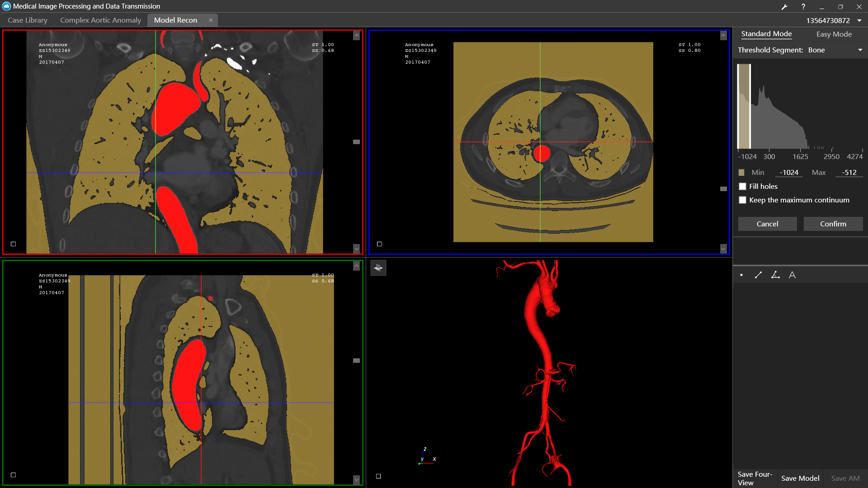Select the line distance measurement tool

tap(758, 275)
